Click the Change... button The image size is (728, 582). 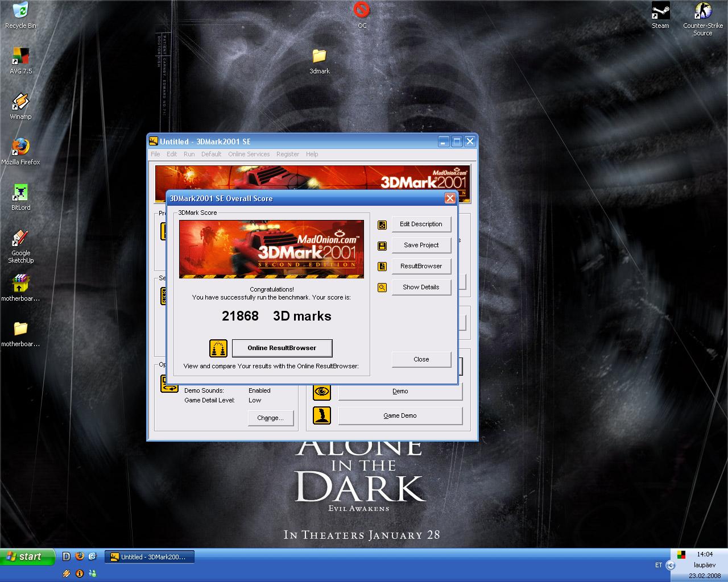[271, 418]
